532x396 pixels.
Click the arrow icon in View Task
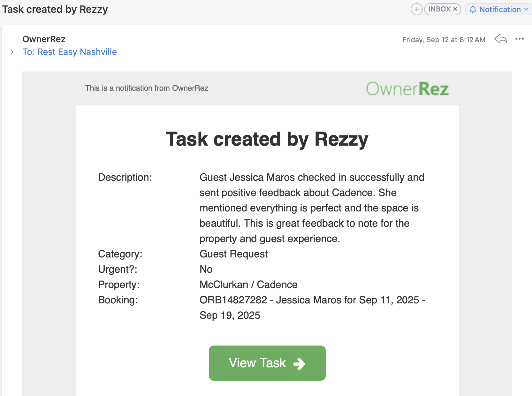click(x=299, y=364)
